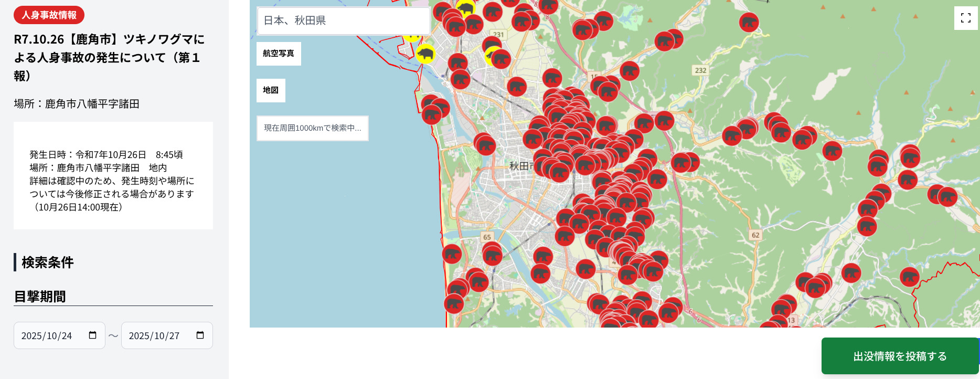This screenshot has width=980, height=379.
Task: Select the 検索条件 section heading
Action: [47, 262]
